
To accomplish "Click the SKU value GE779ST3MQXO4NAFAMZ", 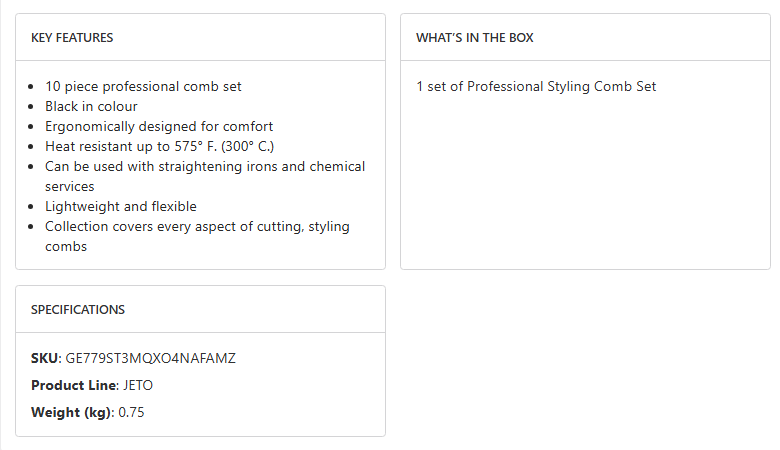I will (150, 358).
